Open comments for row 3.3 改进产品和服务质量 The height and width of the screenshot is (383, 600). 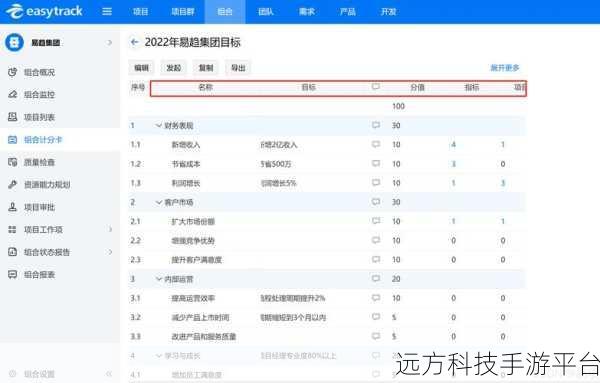click(x=376, y=336)
